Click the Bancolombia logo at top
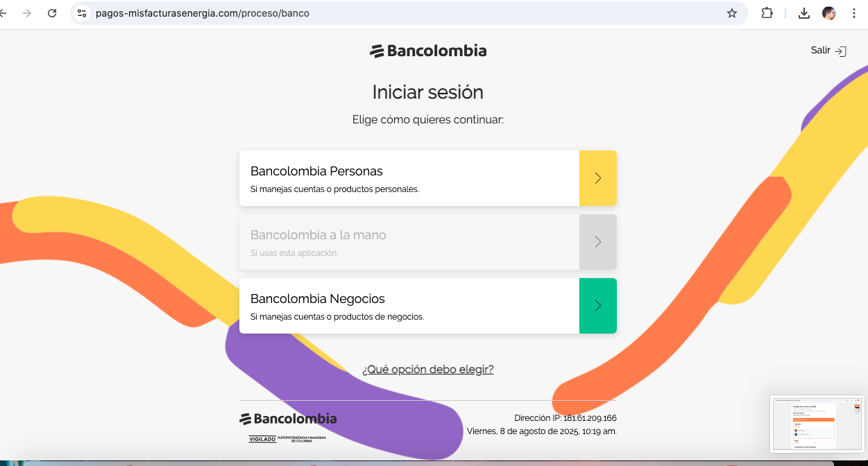 [428, 51]
